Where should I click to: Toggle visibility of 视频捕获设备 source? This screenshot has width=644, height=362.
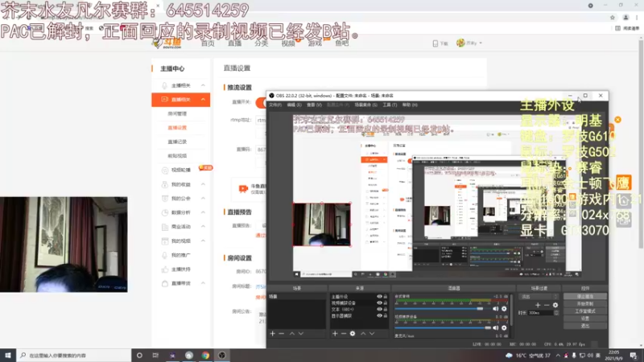tap(379, 303)
